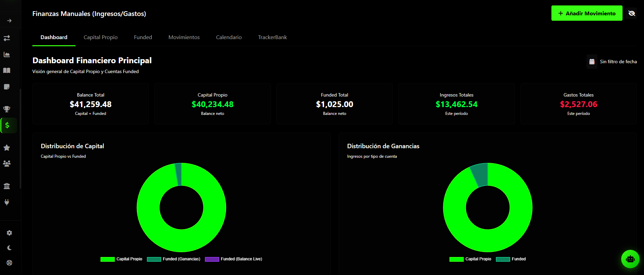The width and height of the screenshot is (644, 275).
Task: Open the users group sidebar icon
Action: [7, 164]
